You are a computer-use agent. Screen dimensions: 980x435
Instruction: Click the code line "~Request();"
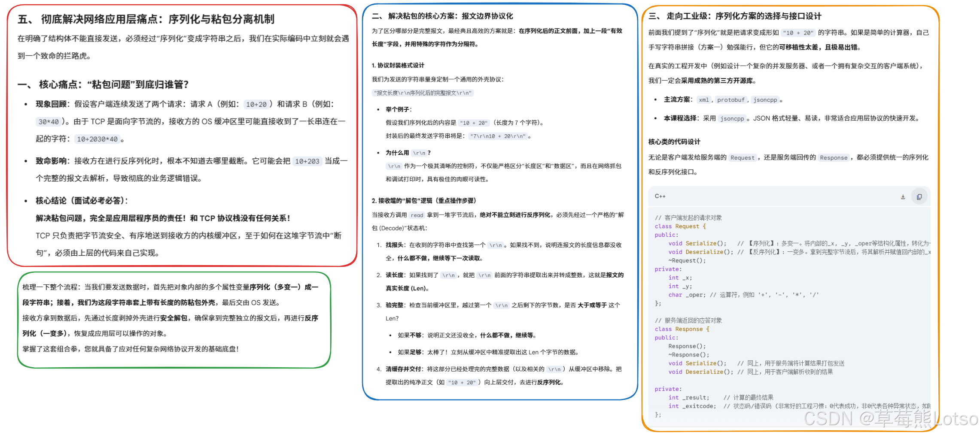(x=687, y=261)
